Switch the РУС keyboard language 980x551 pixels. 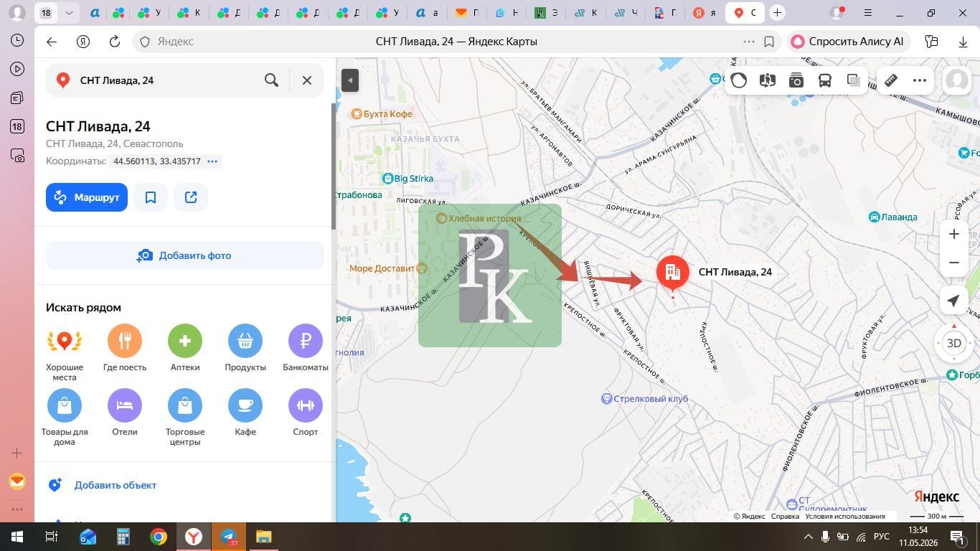[882, 537]
